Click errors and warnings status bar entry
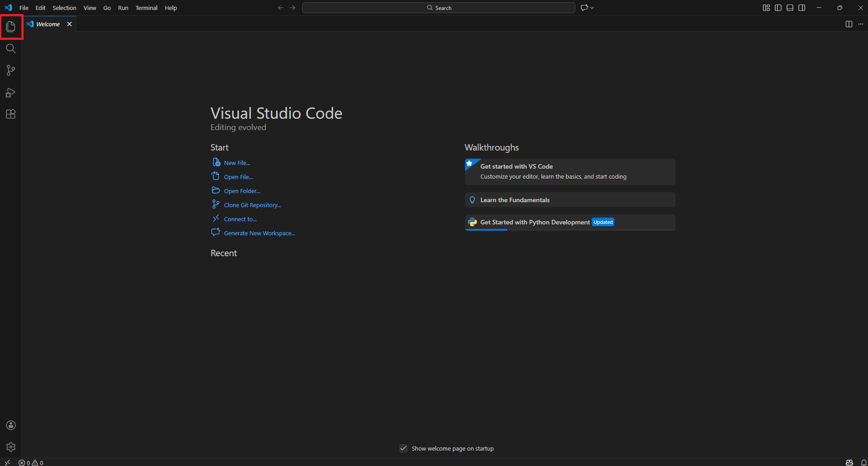The width and height of the screenshot is (868, 466). click(31, 462)
